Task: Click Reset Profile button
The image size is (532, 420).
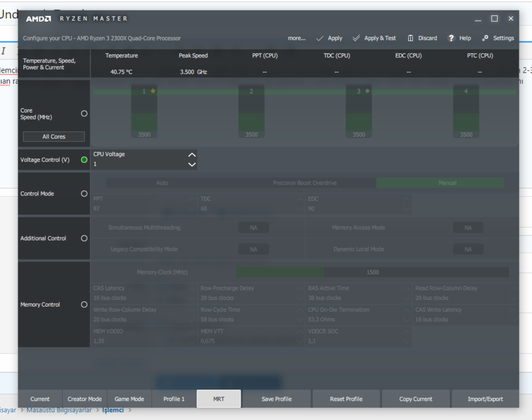Action: 346,399
